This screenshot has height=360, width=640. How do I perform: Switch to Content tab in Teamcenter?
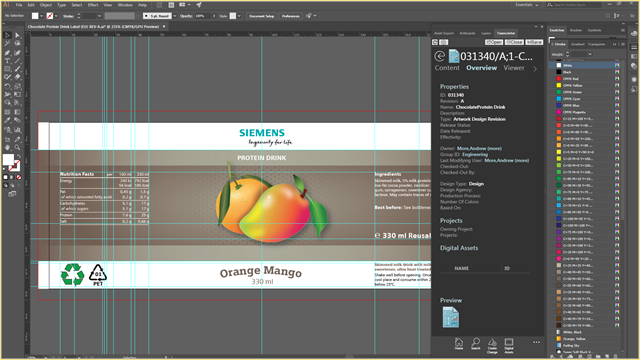(447, 68)
